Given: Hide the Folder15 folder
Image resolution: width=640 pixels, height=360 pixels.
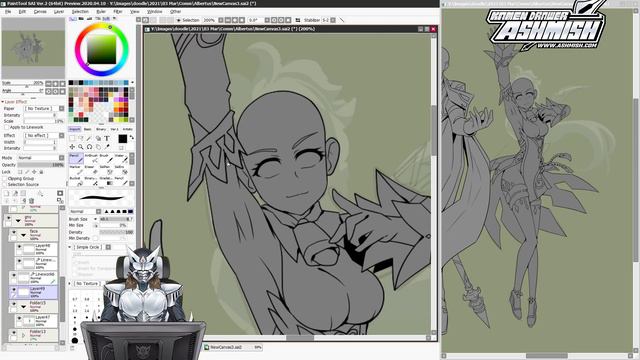Looking at the screenshot, I should [14, 304].
